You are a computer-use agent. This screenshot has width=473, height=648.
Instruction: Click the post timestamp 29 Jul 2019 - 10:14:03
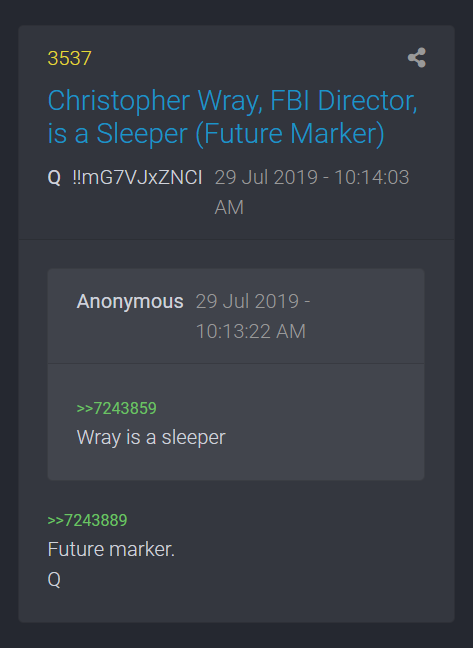point(312,178)
